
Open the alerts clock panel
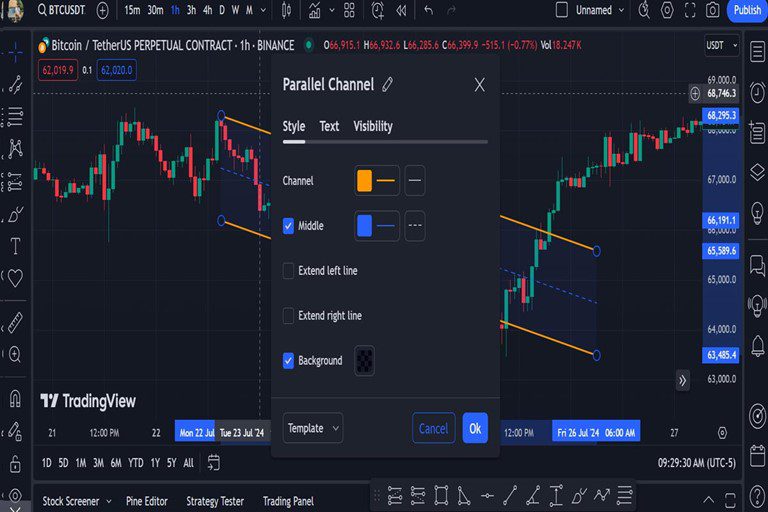[x=757, y=93]
